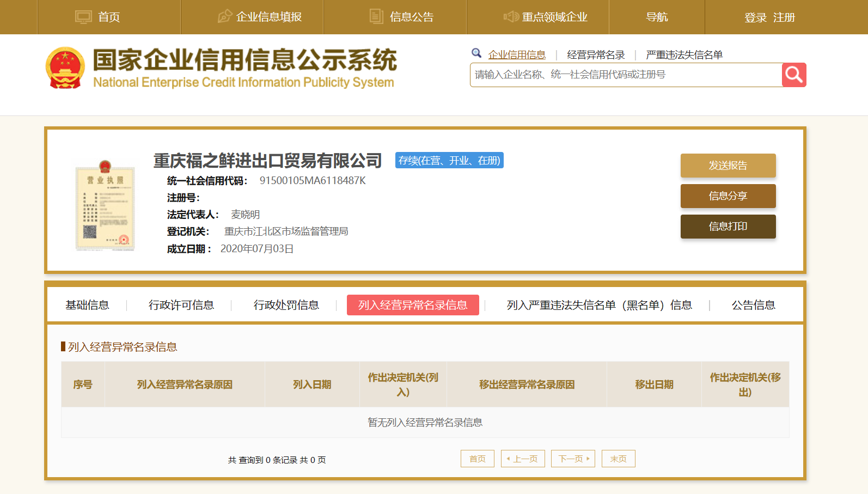Click the 暂无列入经营异常名录信息 empty row
The image size is (868, 494).
click(x=425, y=423)
